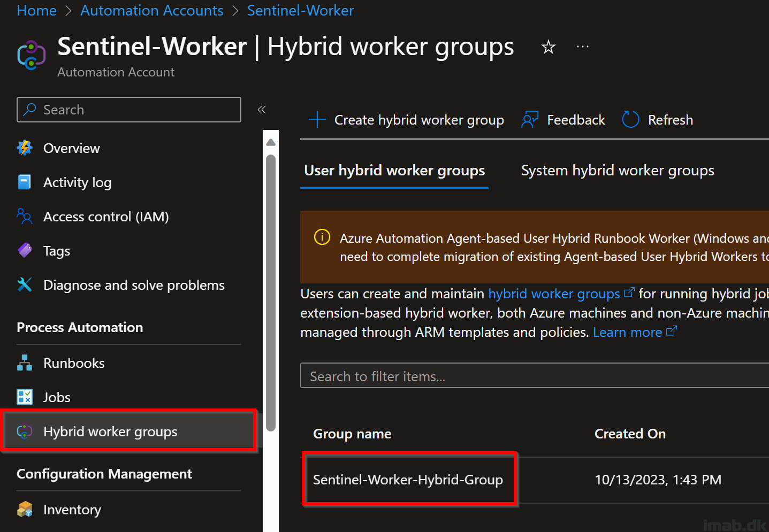This screenshot has width=769, height=532.
Task: Favorite this page with the star icon
Action: (549, 47)
